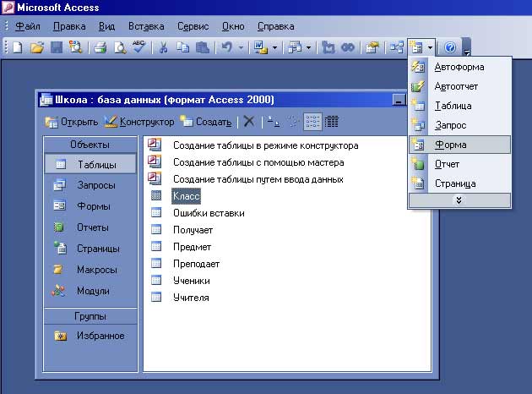Click the Конструктор button
532x394 pixels.
tap(139, 122)
